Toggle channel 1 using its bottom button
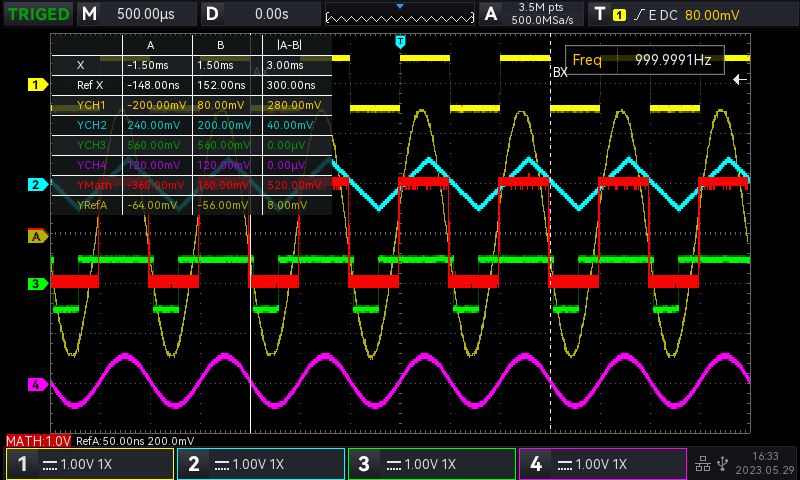The width and height of the screenshot is (800, 480). (89, 464)
